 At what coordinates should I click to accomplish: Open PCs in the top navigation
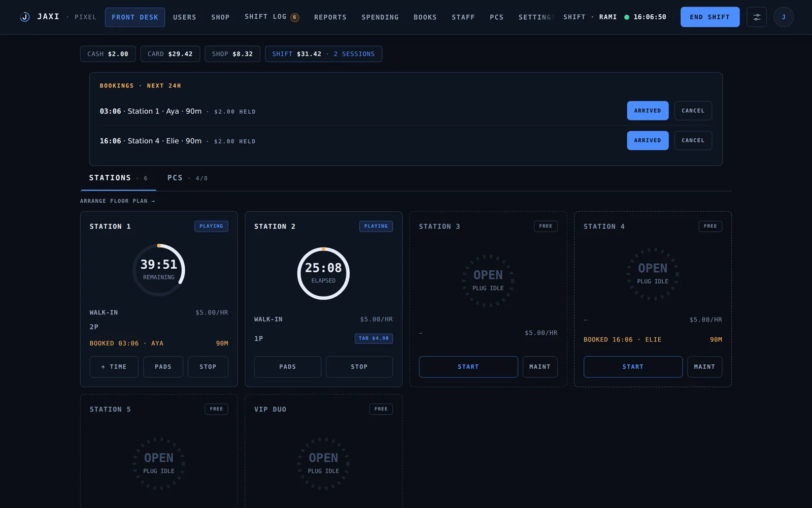point(496,17)
